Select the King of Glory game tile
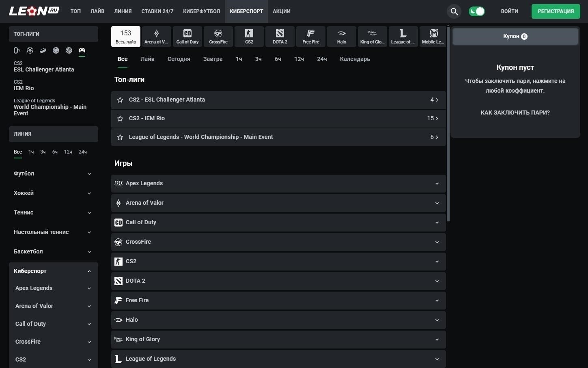 [x=373, y=37]
